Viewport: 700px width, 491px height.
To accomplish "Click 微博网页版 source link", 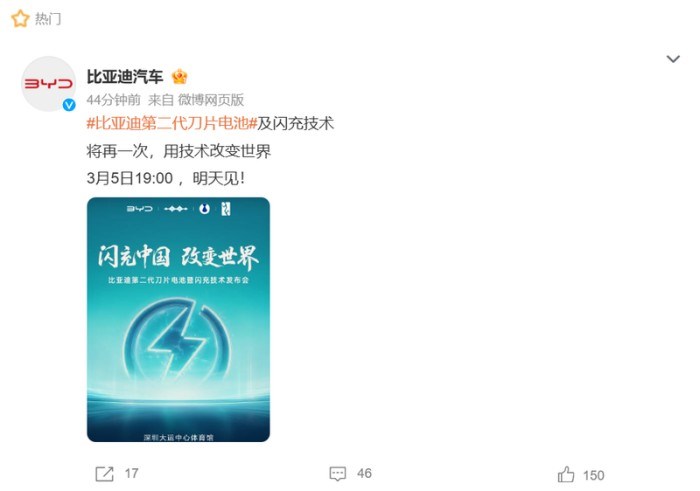I will click(211, 100).
